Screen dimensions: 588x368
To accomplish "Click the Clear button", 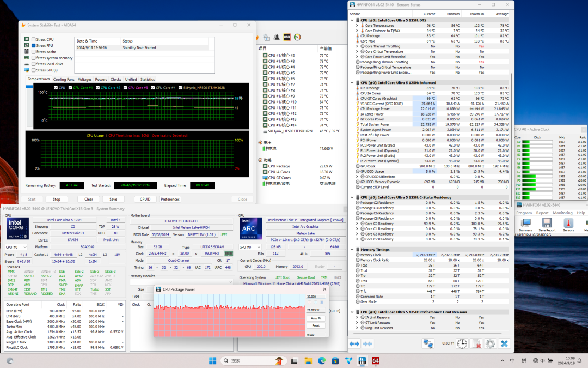I will (89, 200).
